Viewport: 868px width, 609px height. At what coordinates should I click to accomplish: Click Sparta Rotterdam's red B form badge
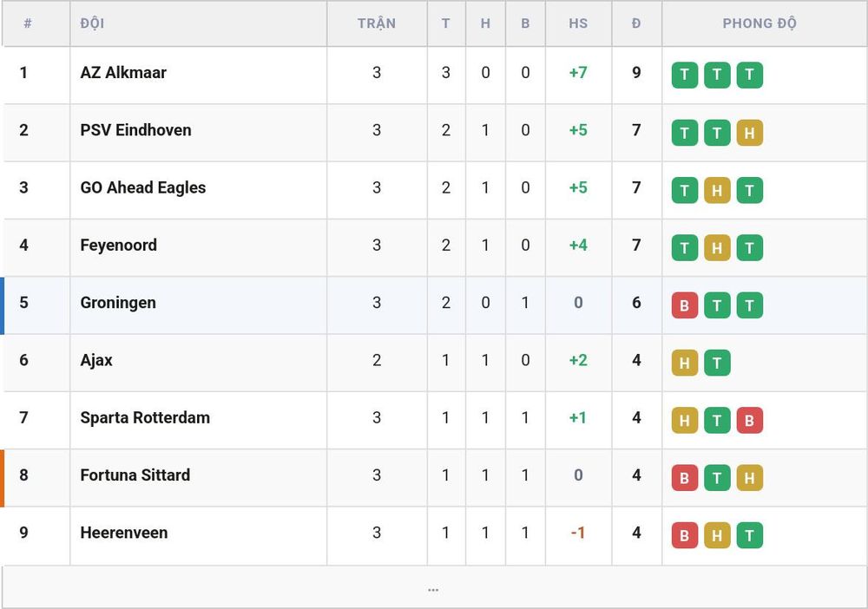point(750,421)
